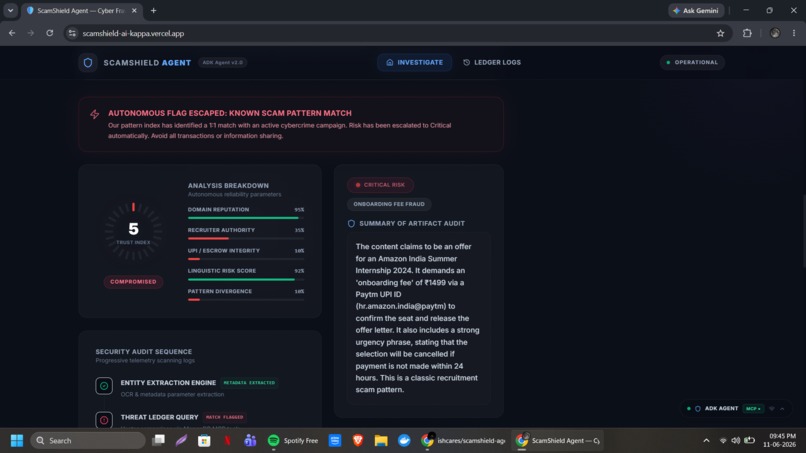Open volume control in system tray

tap(736, 441)
